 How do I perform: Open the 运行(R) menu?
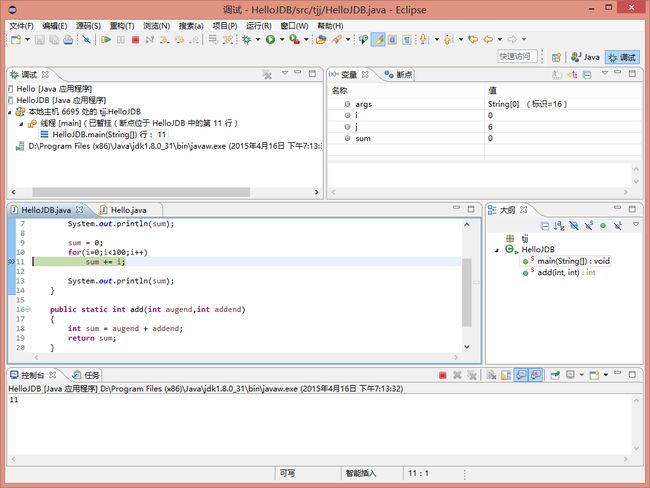pos(259,26)
